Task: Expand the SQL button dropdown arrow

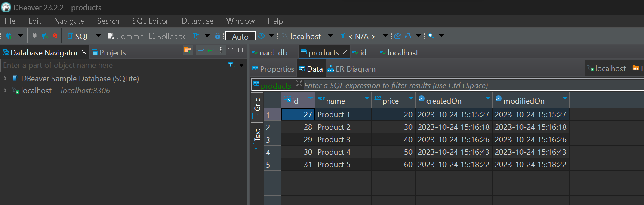Action: [99, 36]
